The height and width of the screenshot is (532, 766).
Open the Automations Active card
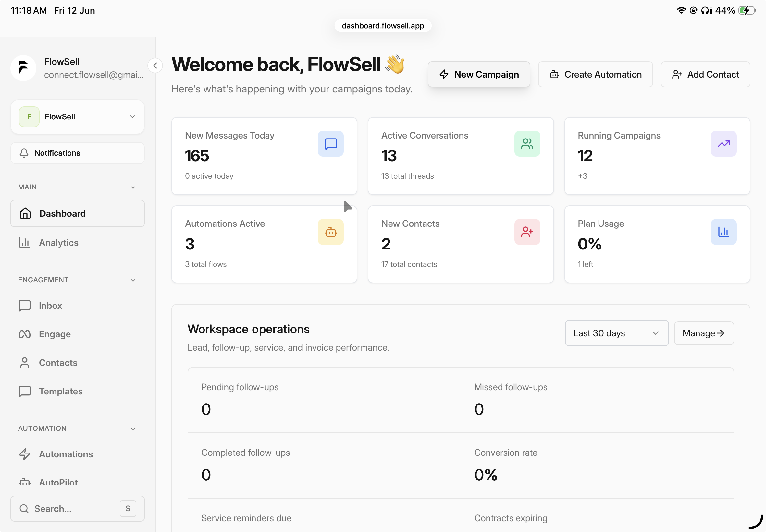tap(264, 244)
